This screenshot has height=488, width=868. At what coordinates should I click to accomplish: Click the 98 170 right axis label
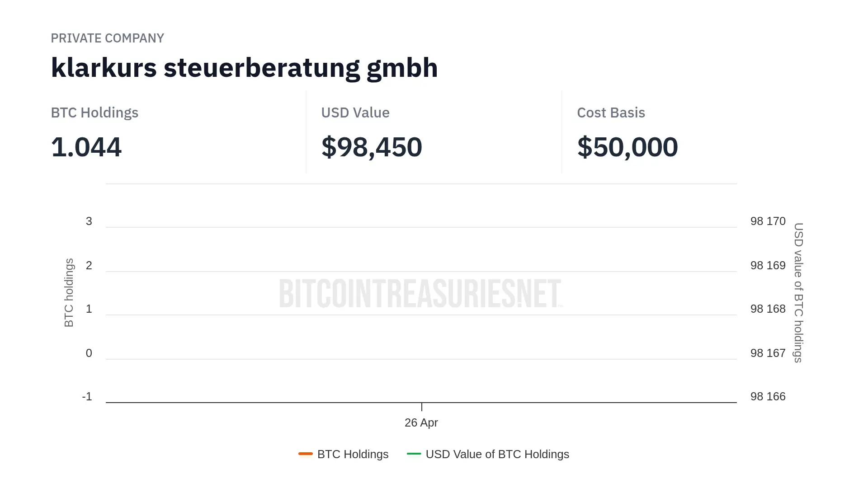[768, 221]
